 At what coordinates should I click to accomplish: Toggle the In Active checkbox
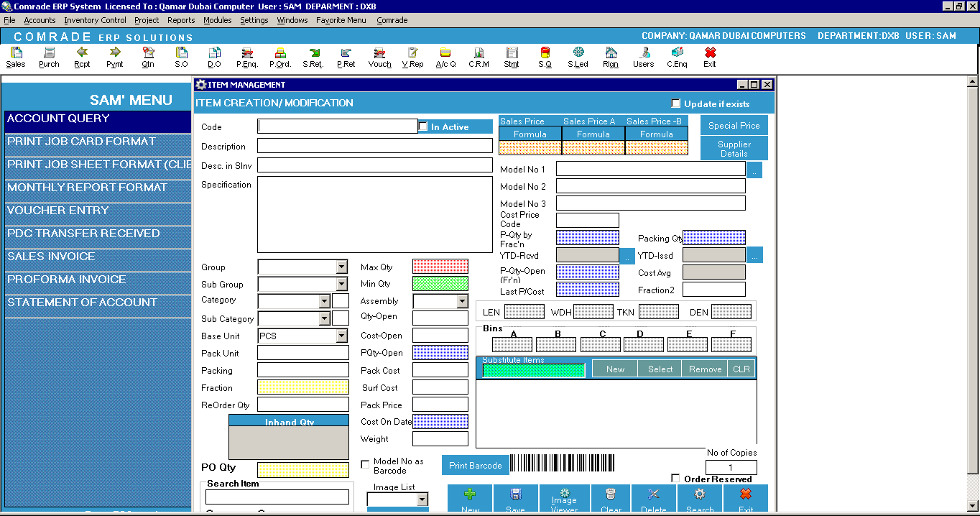[x=423, y=126]
